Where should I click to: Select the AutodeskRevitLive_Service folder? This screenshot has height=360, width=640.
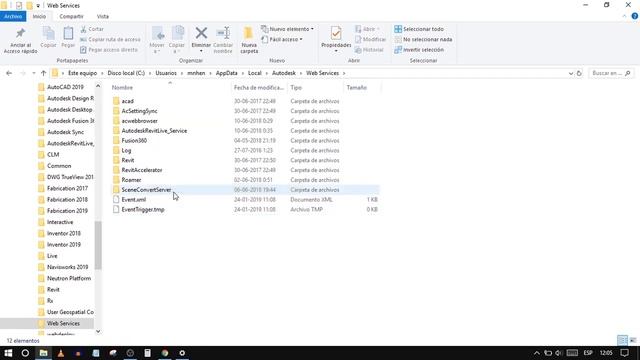click(154, 131)
